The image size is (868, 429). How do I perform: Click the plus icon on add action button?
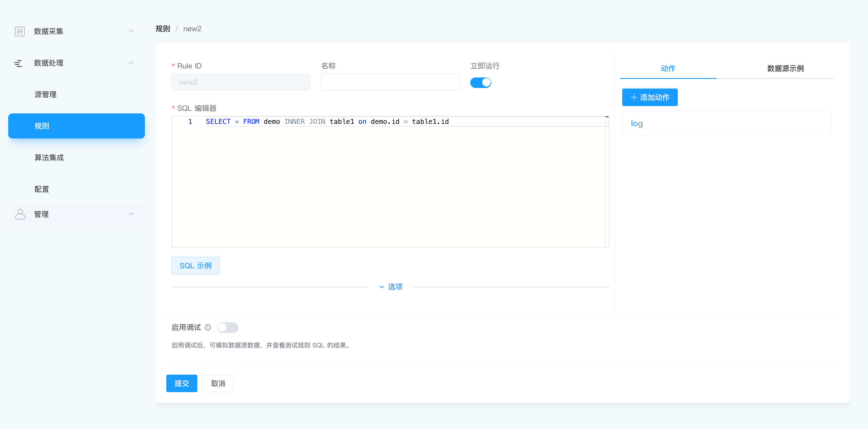[634, 97]
